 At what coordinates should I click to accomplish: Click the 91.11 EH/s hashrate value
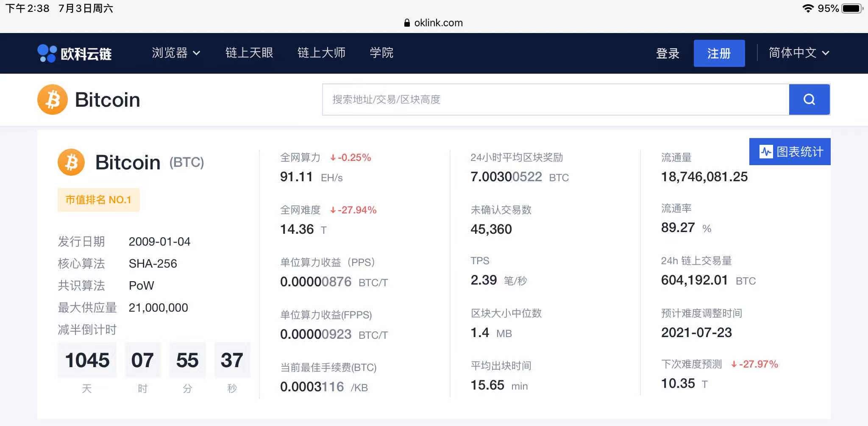click(311, 177)
